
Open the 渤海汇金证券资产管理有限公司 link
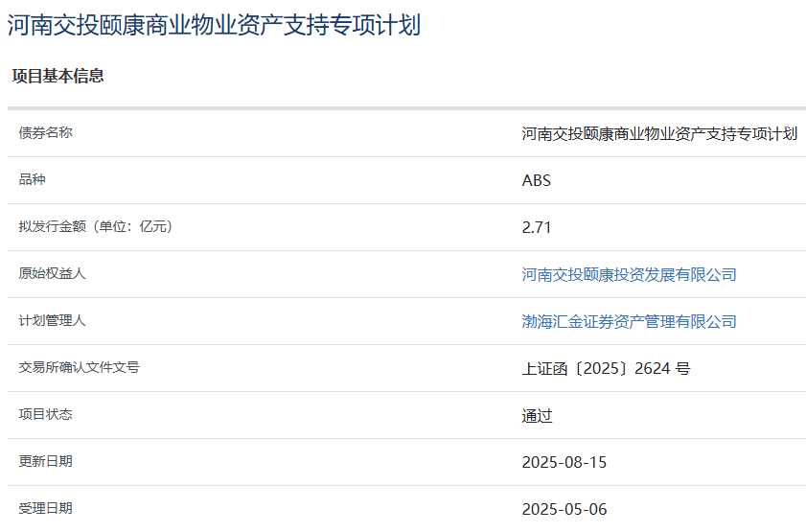pyautogui.click(x=629, y=322)
